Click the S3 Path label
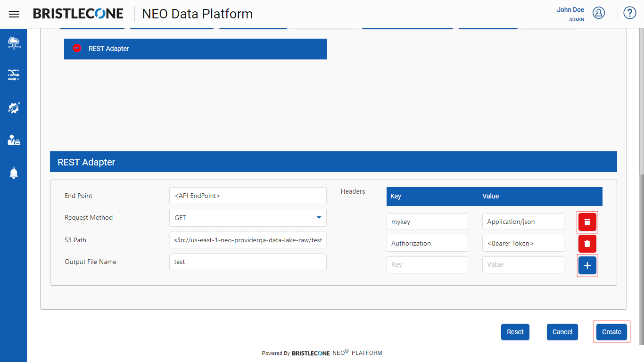This screenshot has width=644, height=362. click(75, 240)
